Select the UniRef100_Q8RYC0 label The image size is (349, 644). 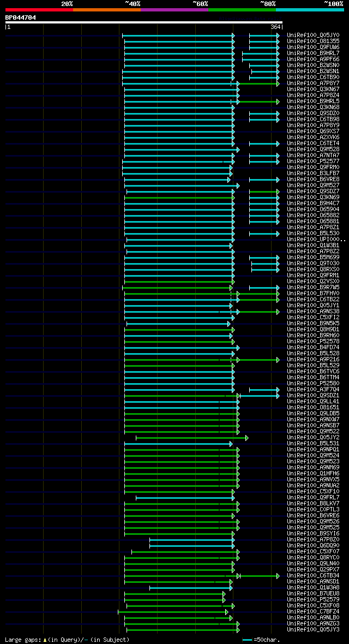pyautogui.click(x=313, y=557)
